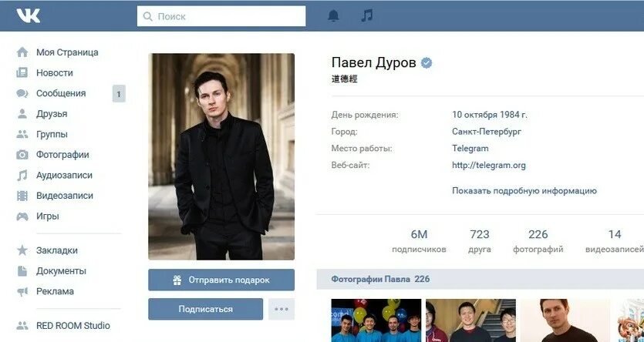This screenshot has width=644, height=342.
Task: Click the VK logo in header
Action: pos(29,16)
